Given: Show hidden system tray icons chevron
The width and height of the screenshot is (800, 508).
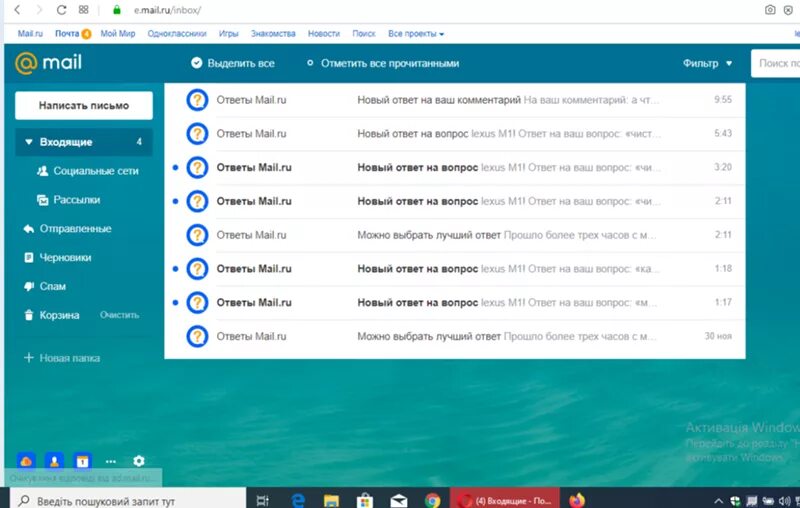Looking at the screenshot, I should [718, 501].
